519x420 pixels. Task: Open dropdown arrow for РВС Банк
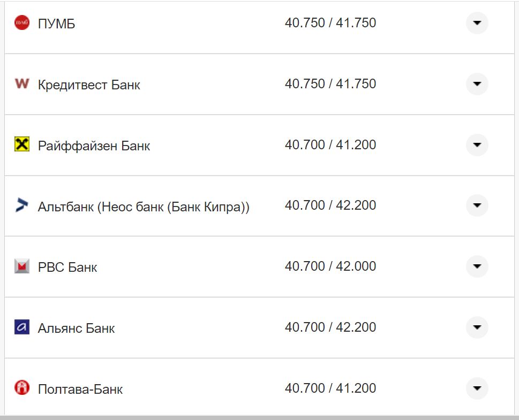[x=477, y=266]
